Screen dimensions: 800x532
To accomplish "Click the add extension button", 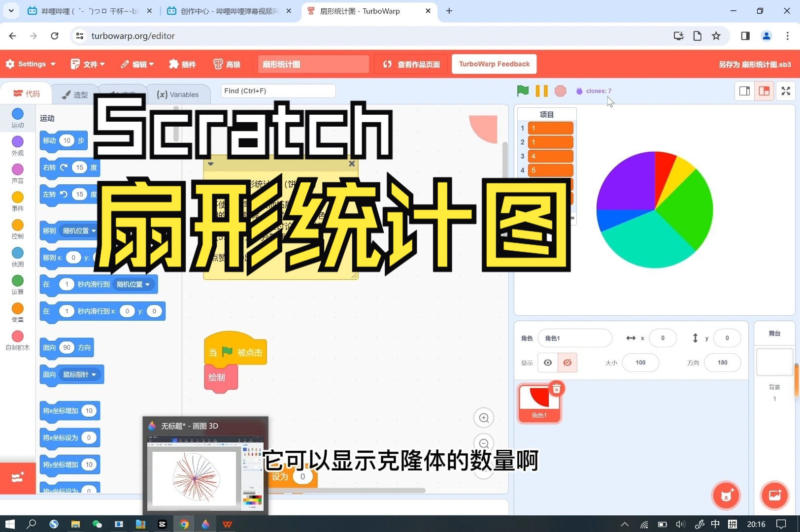I will pyautogui.click(x=18, y=477).
